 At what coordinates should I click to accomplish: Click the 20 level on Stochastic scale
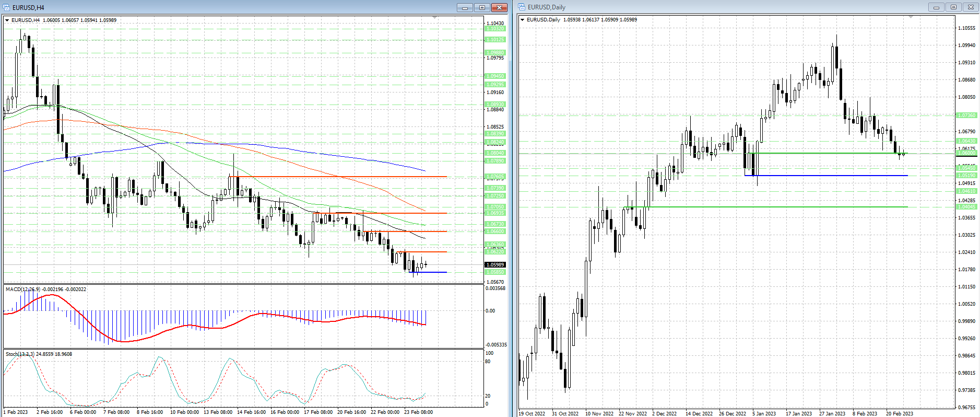[488, 396]
